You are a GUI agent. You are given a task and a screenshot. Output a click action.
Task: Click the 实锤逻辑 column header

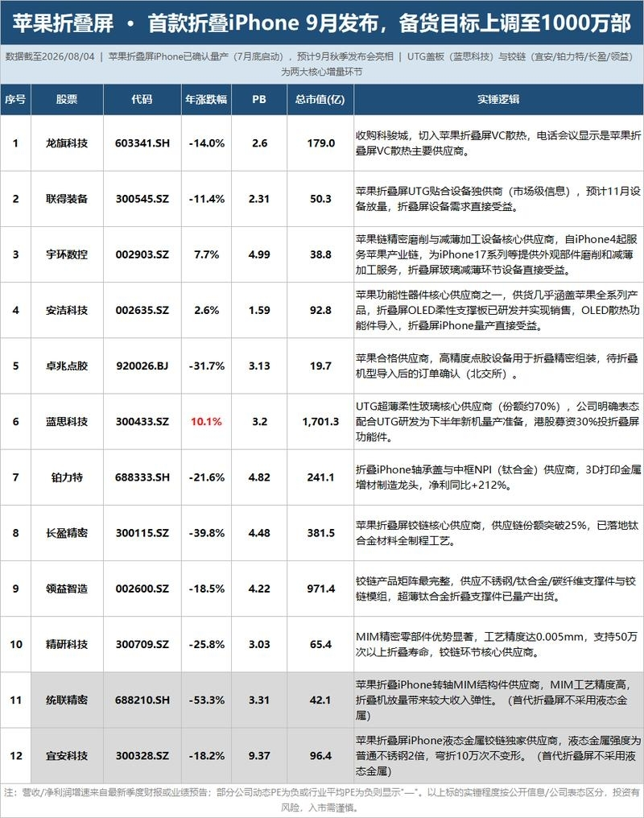[498, 99]
